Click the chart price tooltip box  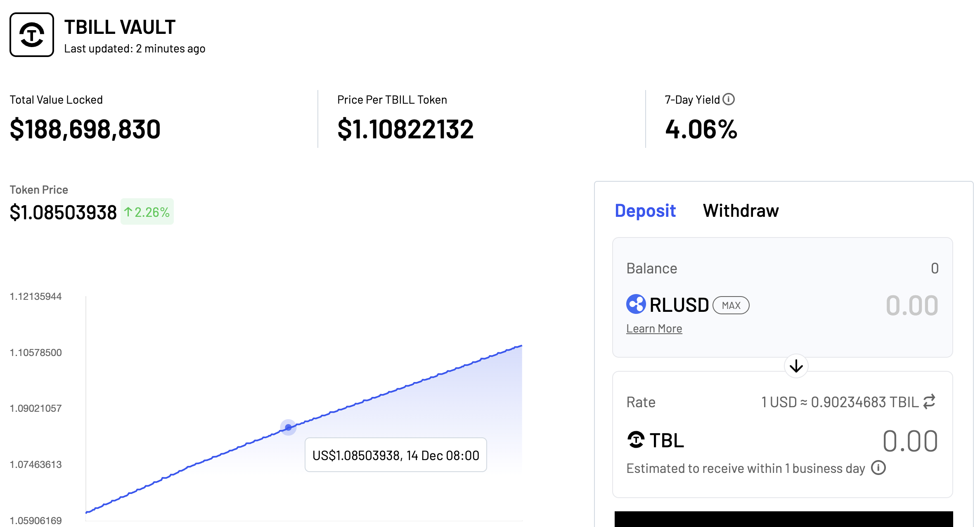[395, 455]
